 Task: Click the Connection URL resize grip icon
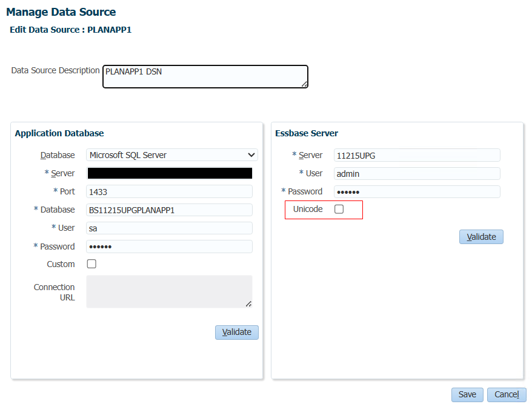[248, 304]
